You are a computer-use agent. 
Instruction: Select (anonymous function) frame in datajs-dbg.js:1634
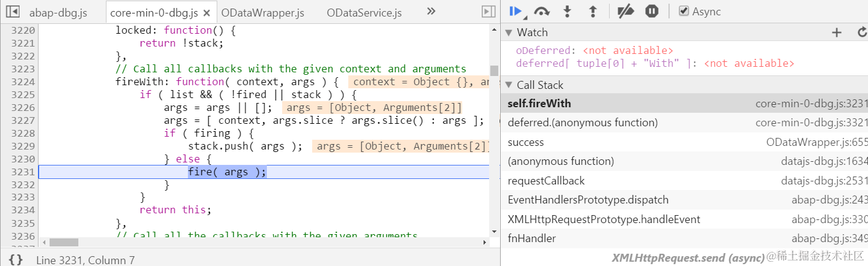pyautogui.click(x=684, y=161)
